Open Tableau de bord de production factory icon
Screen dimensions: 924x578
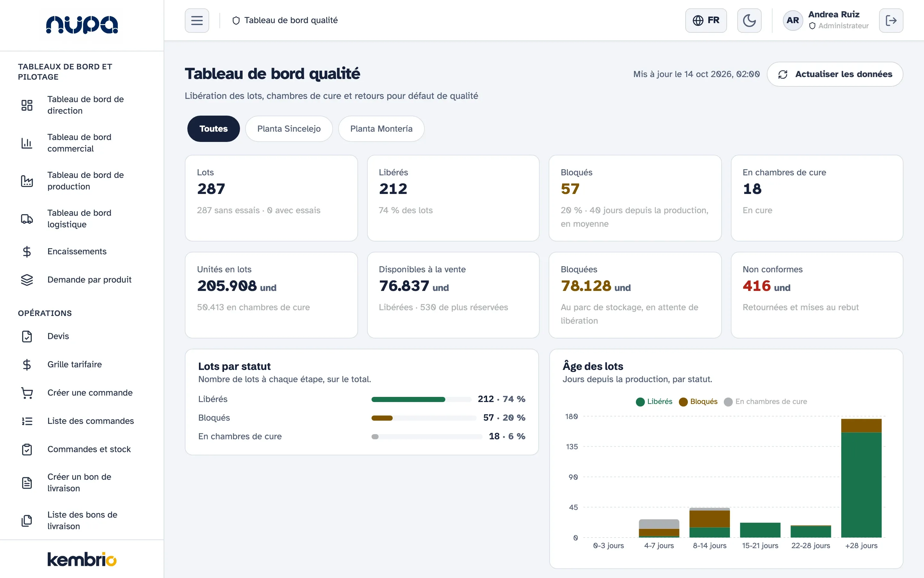pyautogui.click(x=27, y=181)
